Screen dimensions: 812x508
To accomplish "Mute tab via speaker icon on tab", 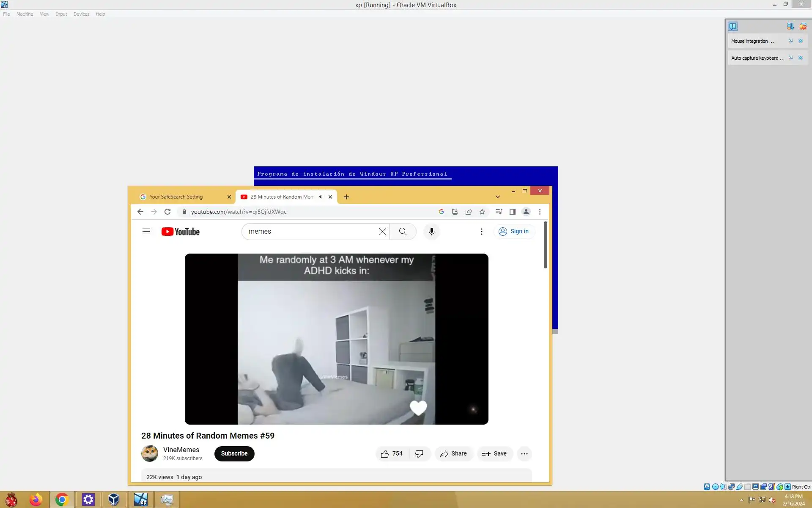I will click(x=321, y=197).
